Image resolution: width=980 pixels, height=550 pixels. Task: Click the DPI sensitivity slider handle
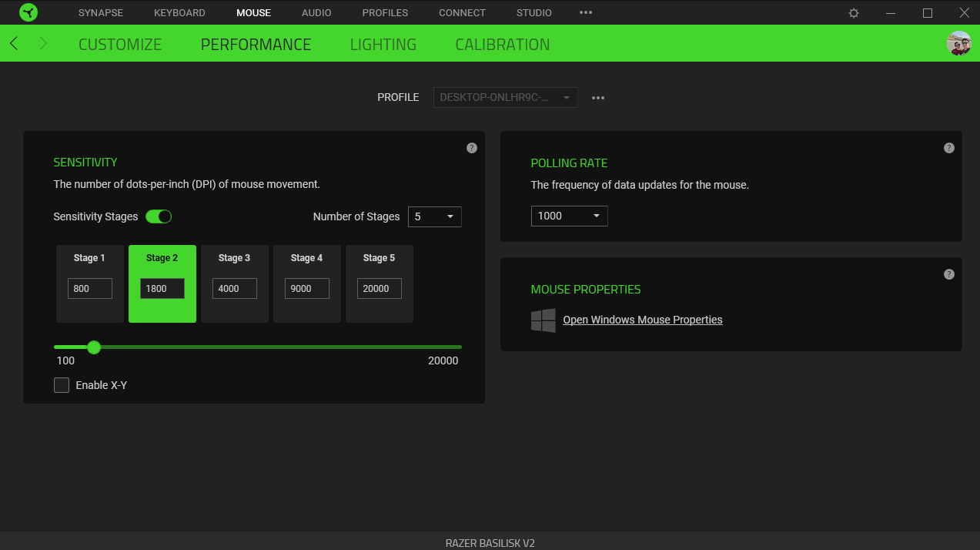click(94, 347)
